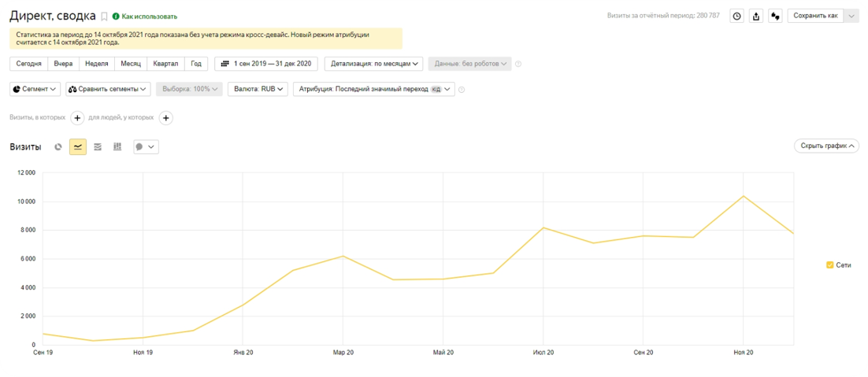
Task: Open the Валюта: RUB dropdown
Action: click(259, 89)
